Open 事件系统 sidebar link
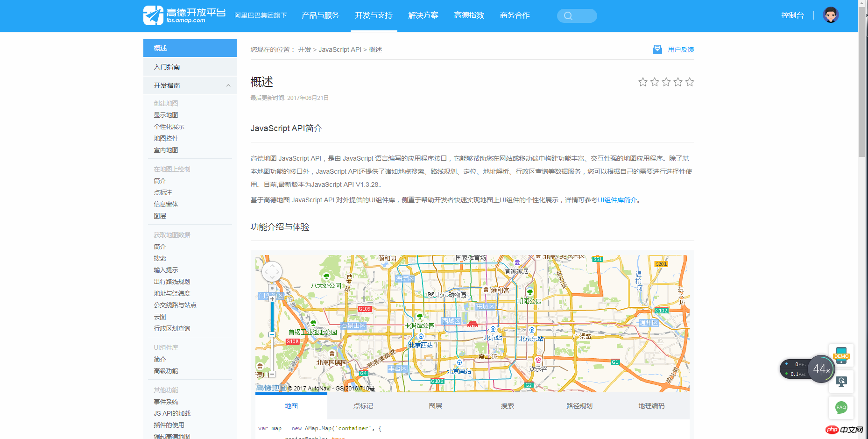Viewport: 868px width, 439px height. coord(166,402)
